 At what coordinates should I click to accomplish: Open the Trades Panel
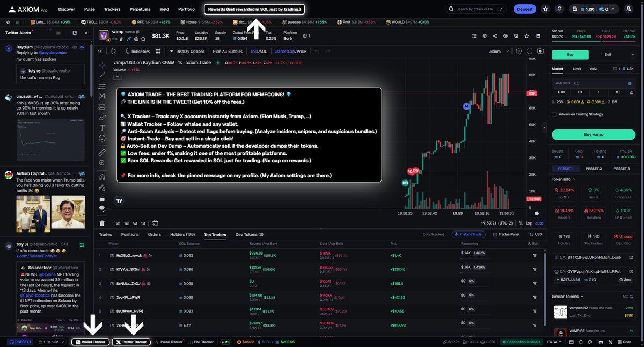pyautogui.click(x=506, y=234)
